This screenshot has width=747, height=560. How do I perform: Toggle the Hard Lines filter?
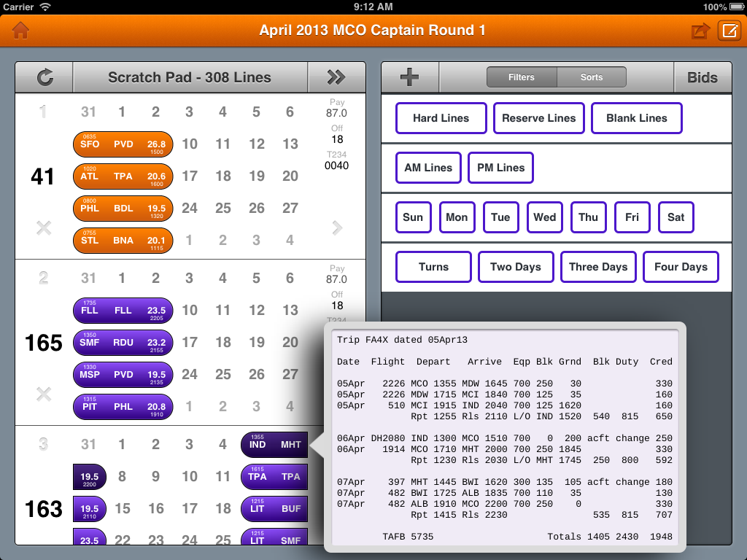pyautogui.click(x=441, y=118)
